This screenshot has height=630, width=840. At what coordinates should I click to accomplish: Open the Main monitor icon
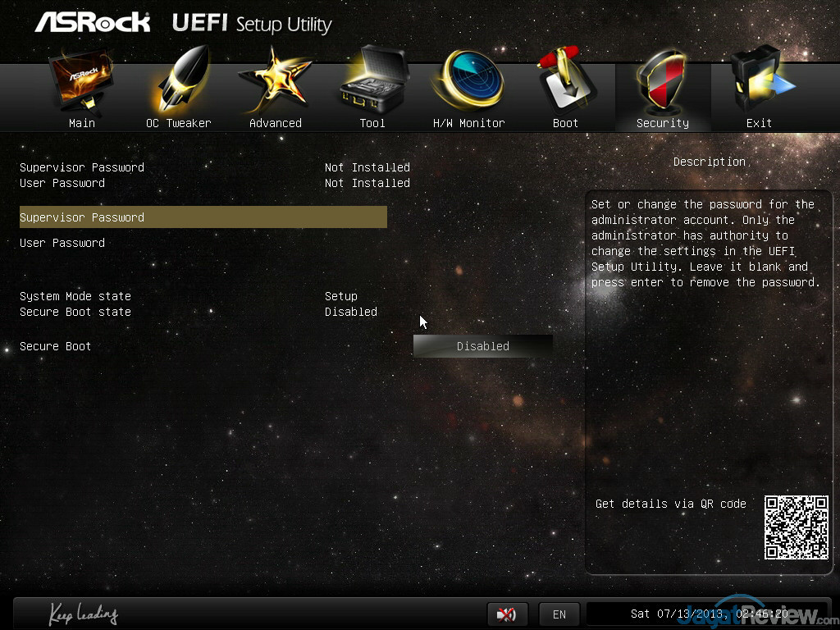[81, 82]
